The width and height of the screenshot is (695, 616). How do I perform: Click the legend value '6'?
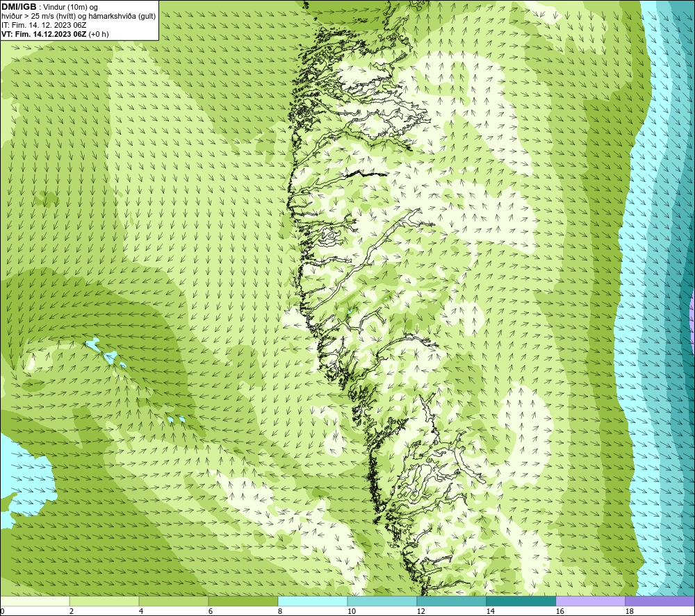point(211,611)
